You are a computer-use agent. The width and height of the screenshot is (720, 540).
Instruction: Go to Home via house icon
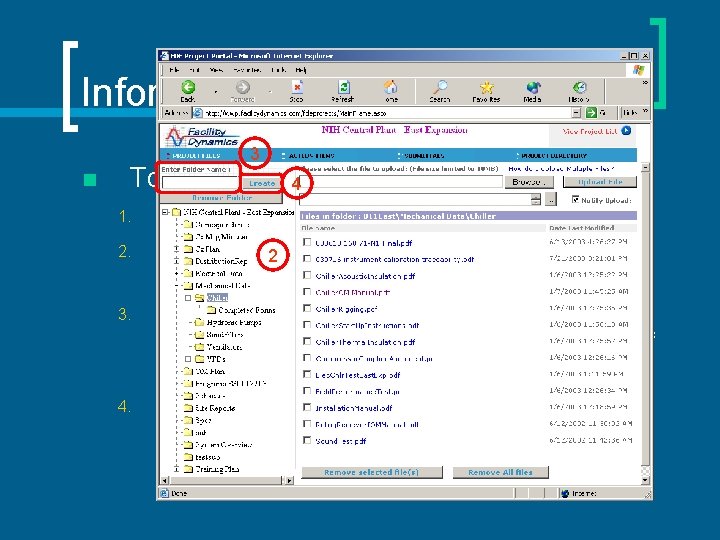[391, 87]
